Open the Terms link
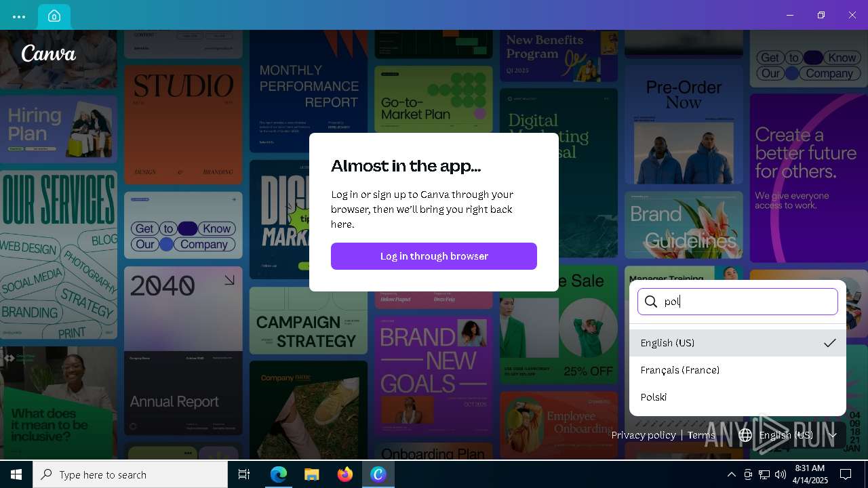This screenshot has width=868, height=488. pos(701,435)
